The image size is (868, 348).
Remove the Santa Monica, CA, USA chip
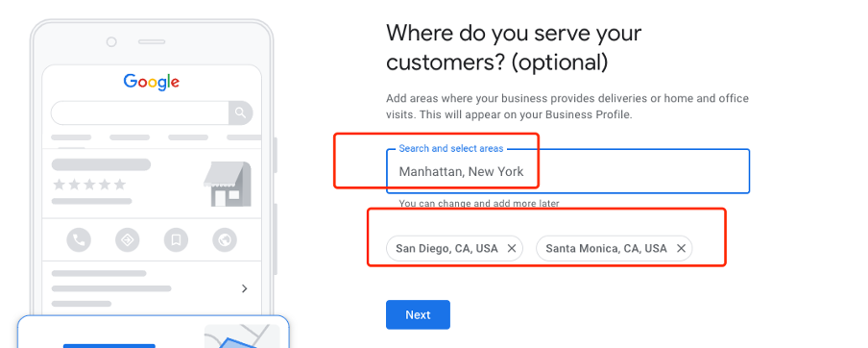click(x=681, y=248)
